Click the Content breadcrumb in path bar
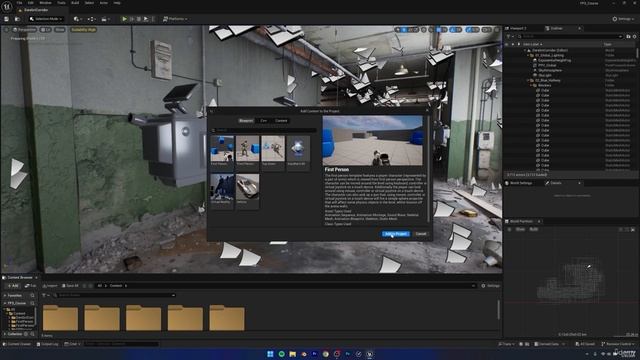This screenshot has height=360, width=640. [x=116, y=286]
